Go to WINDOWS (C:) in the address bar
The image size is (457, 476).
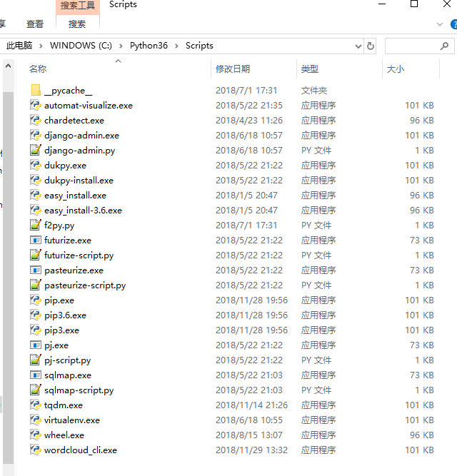(81, 46)
